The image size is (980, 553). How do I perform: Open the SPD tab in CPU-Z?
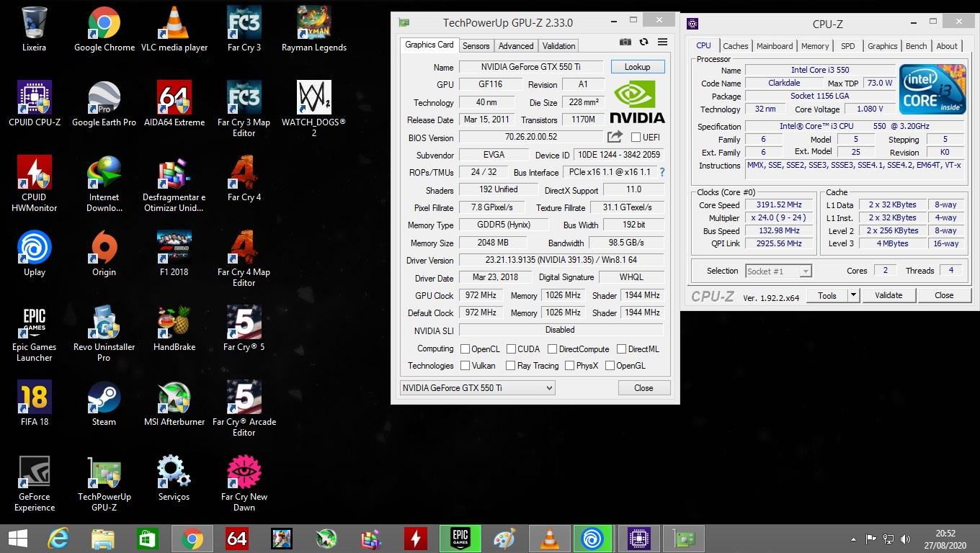pyautogui.click(x=848, y=45)
